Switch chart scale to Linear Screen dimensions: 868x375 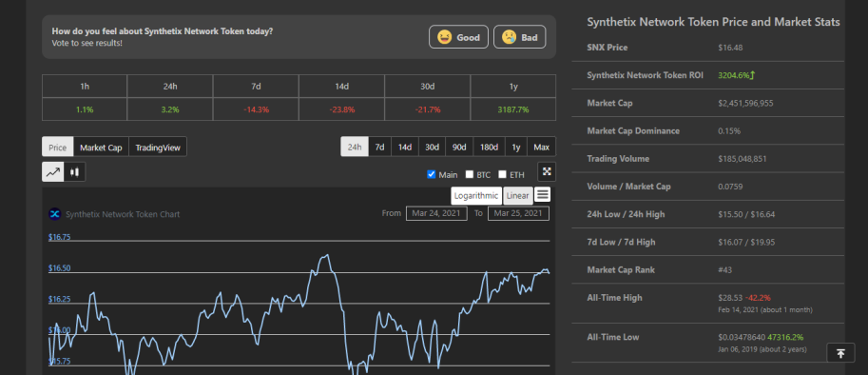coord(517,195)
